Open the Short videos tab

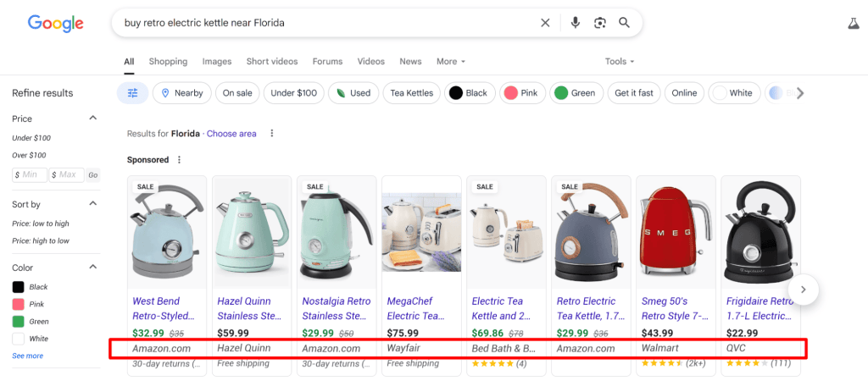tap(272, 61)
